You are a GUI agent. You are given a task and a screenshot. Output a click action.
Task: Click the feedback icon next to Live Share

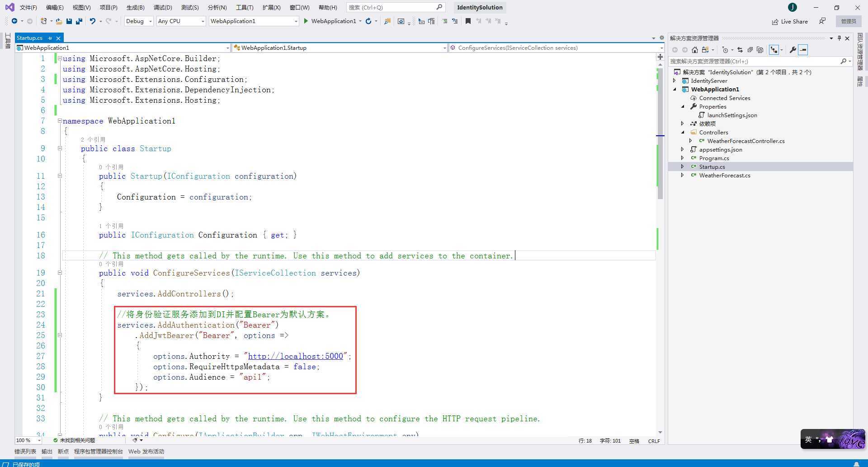tap(822, 21)
